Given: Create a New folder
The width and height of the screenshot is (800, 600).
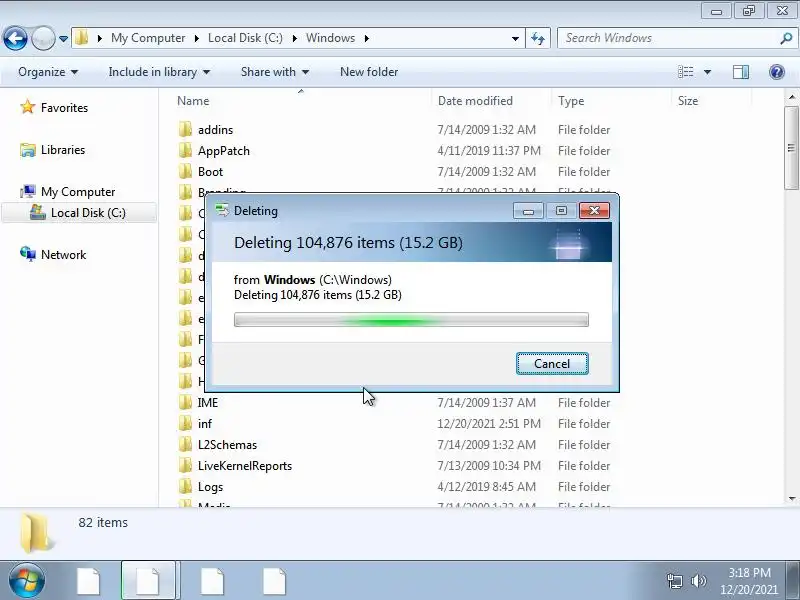Looking at the screenshot, I should [x=369, y=72].
